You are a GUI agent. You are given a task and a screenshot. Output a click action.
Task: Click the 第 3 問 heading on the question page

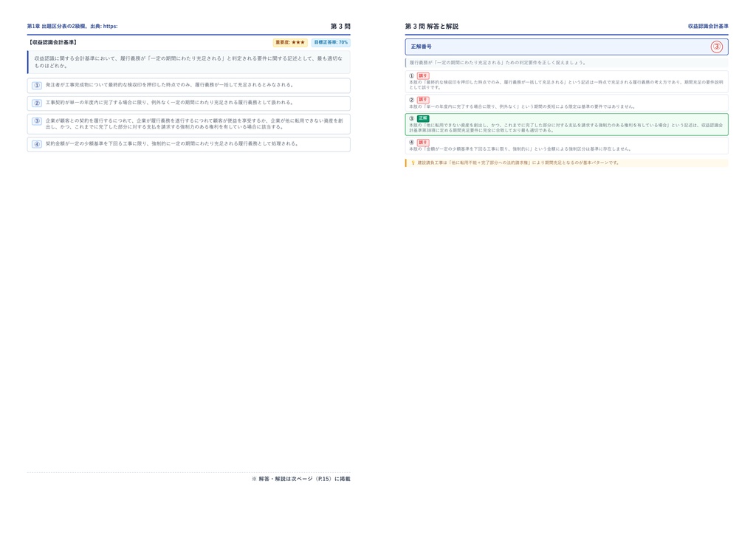click(340, 26)
